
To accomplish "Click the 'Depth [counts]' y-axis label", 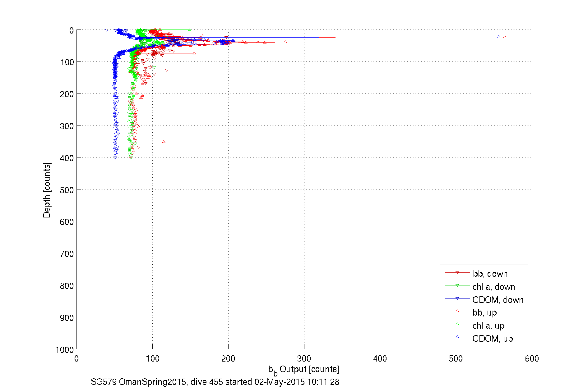I will point(47,190).
